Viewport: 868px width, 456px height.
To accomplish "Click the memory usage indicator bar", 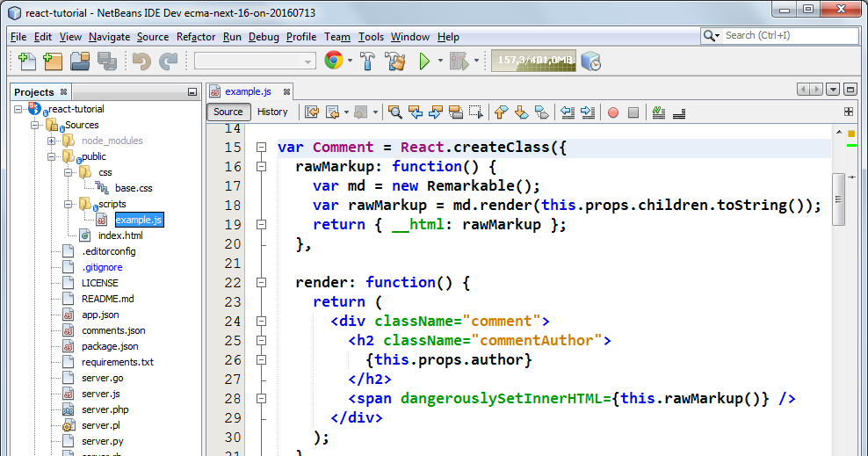I will tap(533, 61).
